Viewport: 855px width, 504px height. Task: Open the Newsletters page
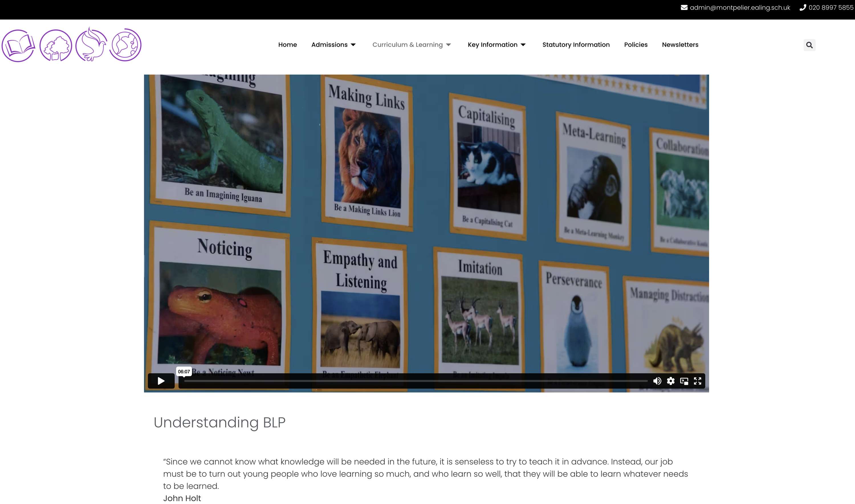pos(680,45)
